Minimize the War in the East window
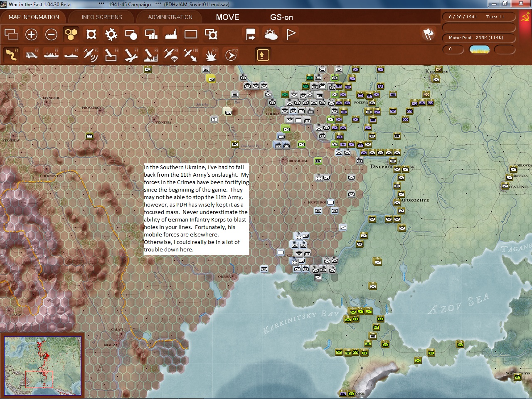 pos(494,4)
